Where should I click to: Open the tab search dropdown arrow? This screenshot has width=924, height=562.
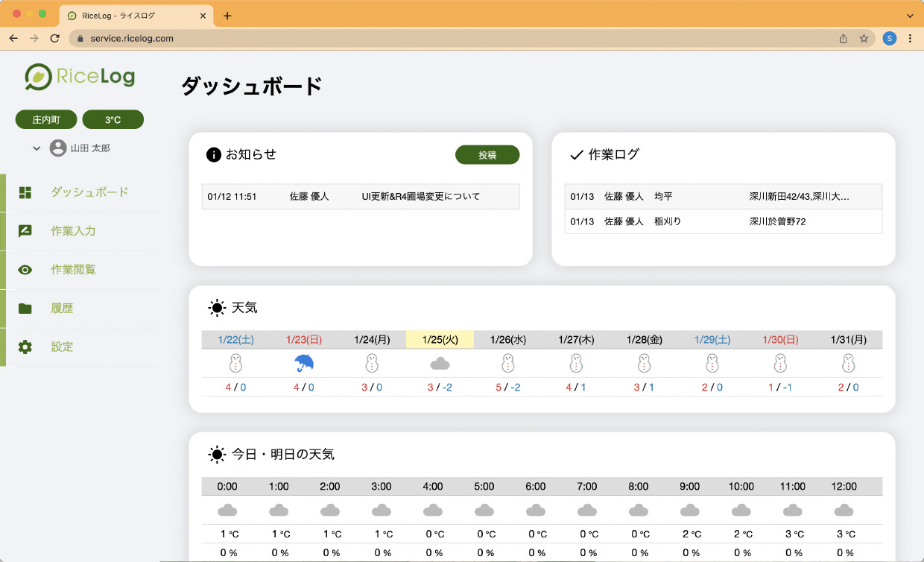(x=910, y=16)
